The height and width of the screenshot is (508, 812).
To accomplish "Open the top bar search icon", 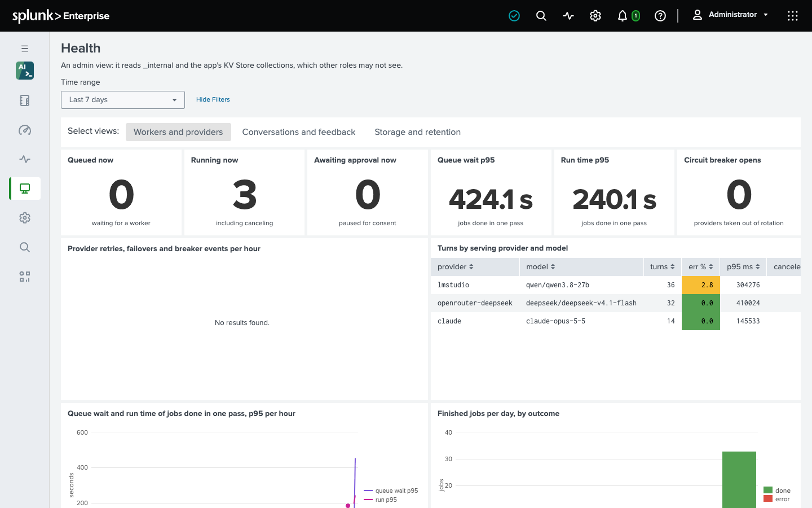I will pyautogui.click(x=541, y=16).
